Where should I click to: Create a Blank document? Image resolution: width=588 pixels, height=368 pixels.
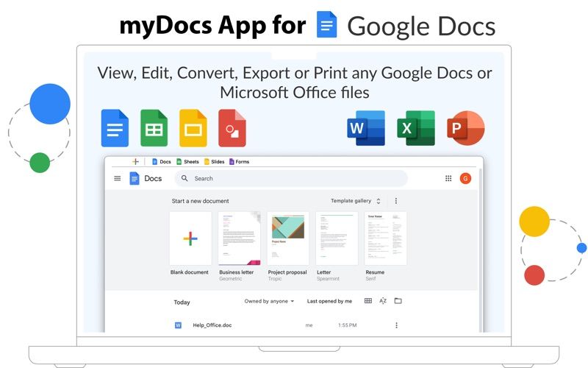(x=190, y=238)
